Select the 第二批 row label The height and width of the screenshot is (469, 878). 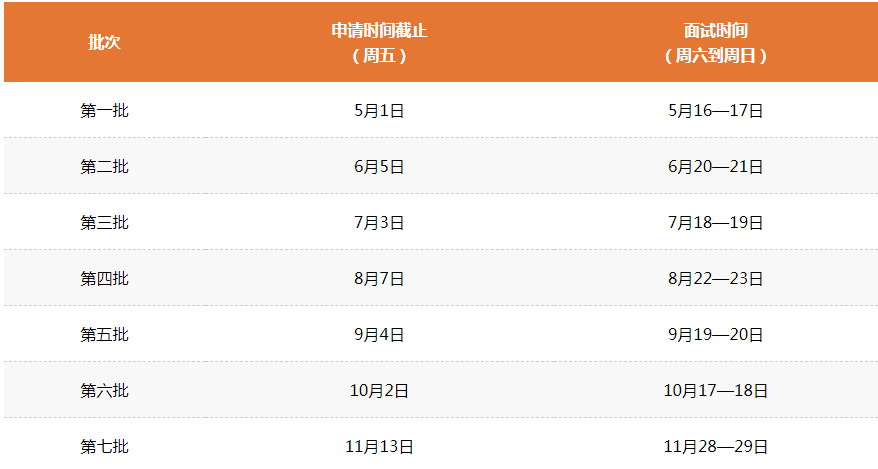104,167
